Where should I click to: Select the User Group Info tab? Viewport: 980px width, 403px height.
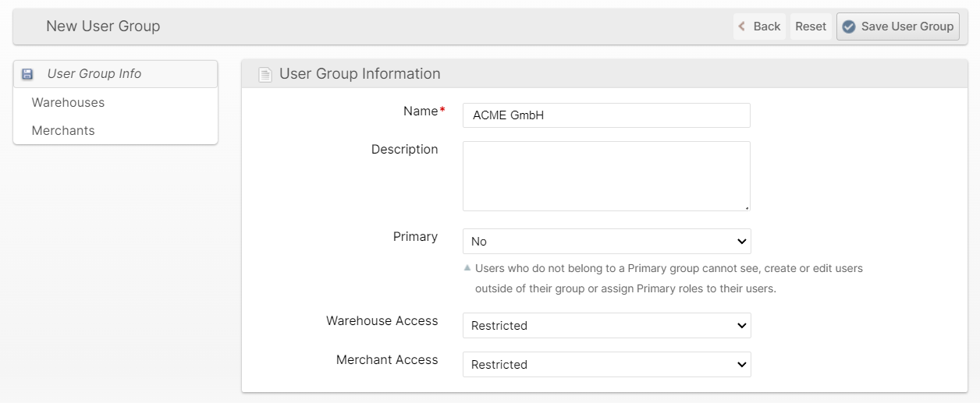pos(94,74)
